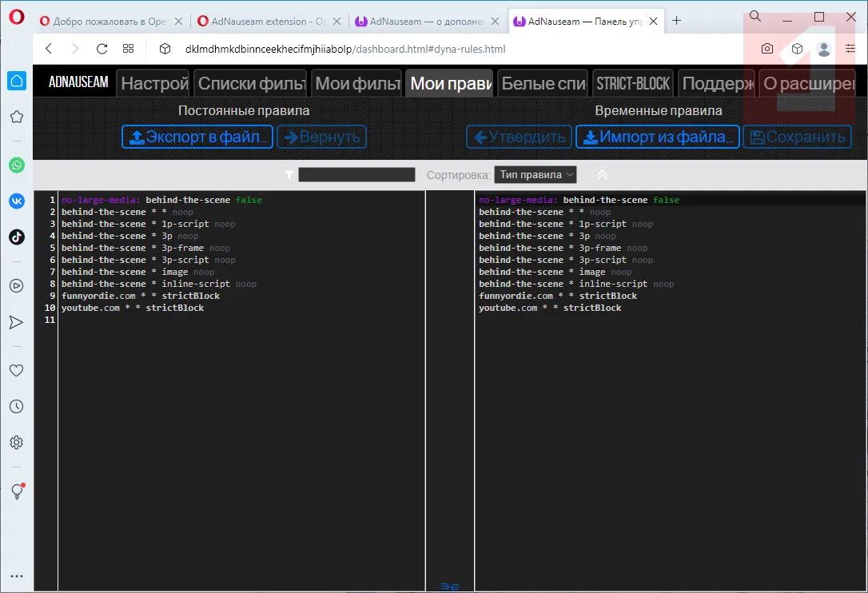Close AdNauseam — о дополнении tab
This screenshot has height=593, width=868.
[495, 21]
